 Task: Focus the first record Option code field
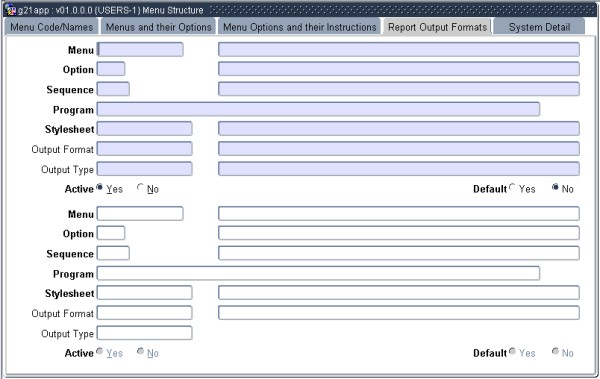pyautogui.click(x=111, y=69)
